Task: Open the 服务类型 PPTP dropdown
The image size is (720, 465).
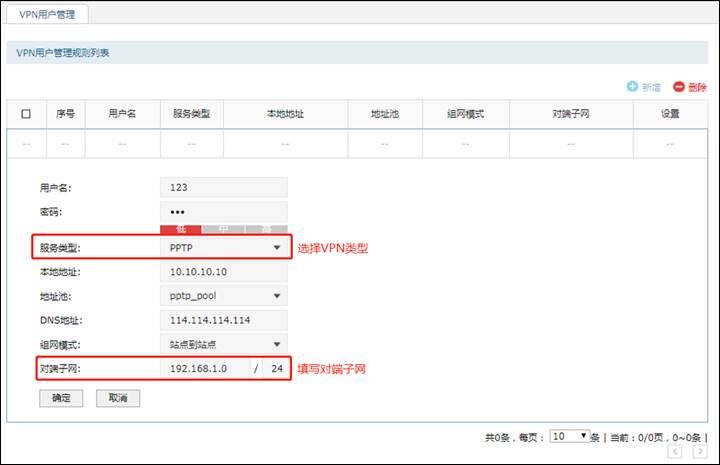Action: tap(223, 247)
